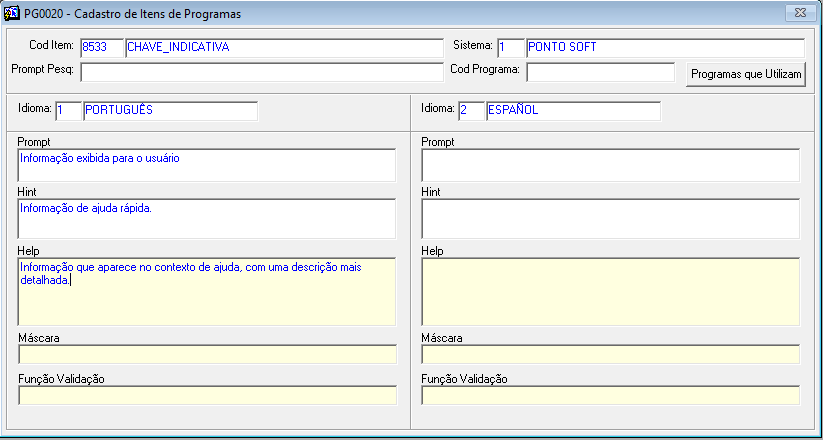The height and width of the screenshot is (440, 823).
Task: Click the Portuguese Hint text box
Action: point(207,218)
